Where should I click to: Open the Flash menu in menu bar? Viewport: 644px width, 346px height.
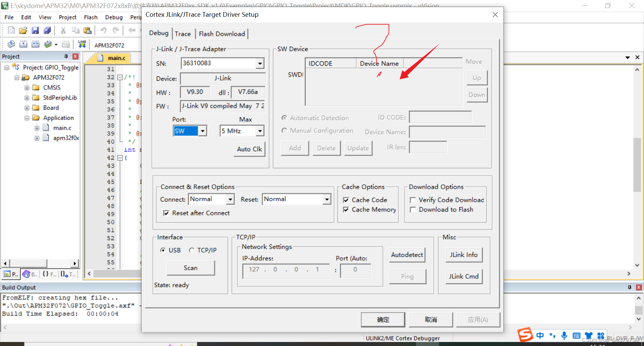pos(91,17)
